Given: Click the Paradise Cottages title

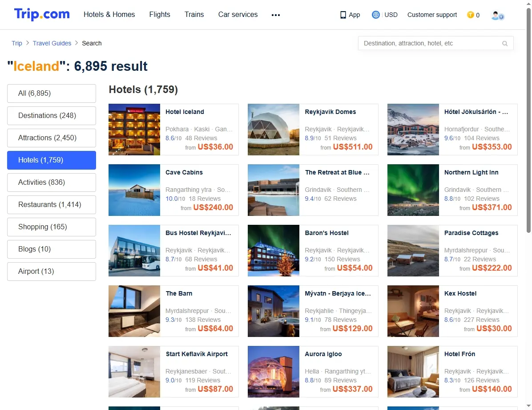Looking at the screenshot, I should [471, 233].
